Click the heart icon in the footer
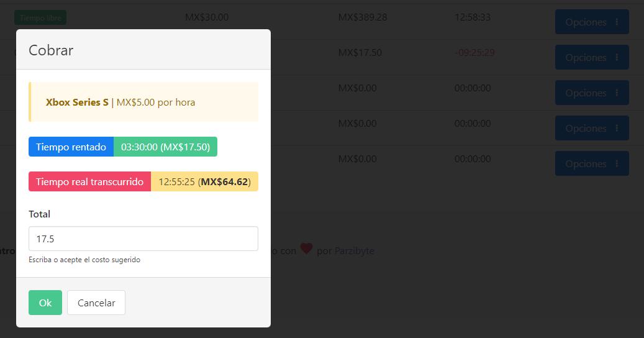Image resolution: width=644 pixels, height=338 pixels. 306,249
